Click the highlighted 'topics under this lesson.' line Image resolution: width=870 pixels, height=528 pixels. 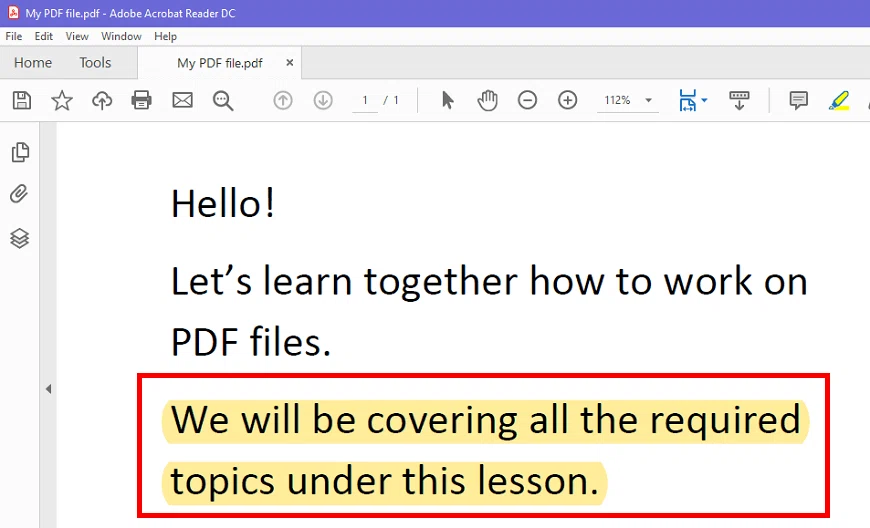point(385,481)
